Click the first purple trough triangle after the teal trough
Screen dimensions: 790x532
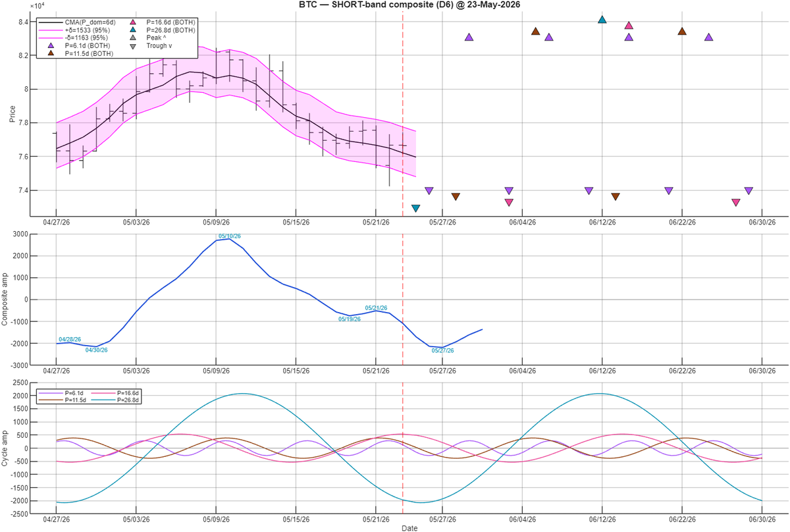[429, 190]
